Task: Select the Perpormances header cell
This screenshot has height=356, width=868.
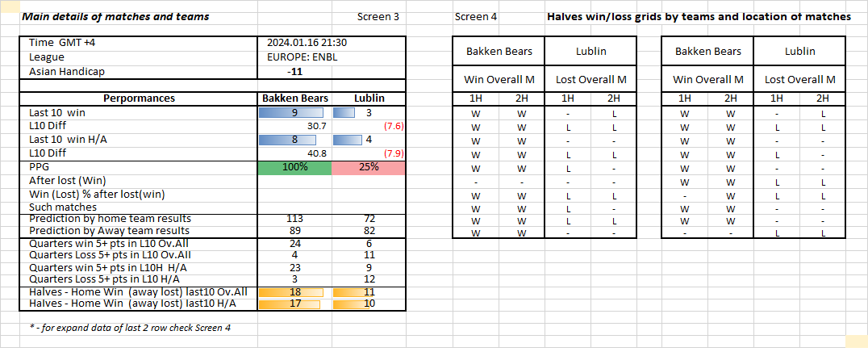Action: (x=137, y=98)
